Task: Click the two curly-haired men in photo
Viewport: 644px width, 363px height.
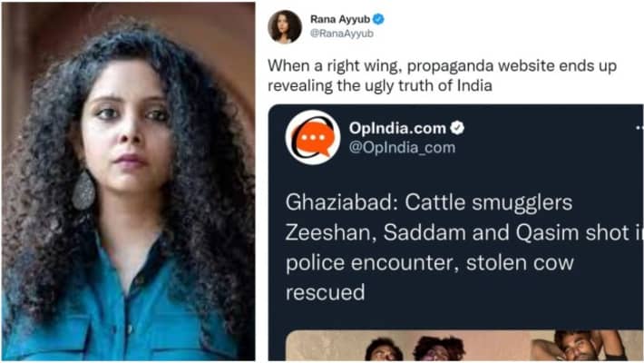Action: coord(415,348)
